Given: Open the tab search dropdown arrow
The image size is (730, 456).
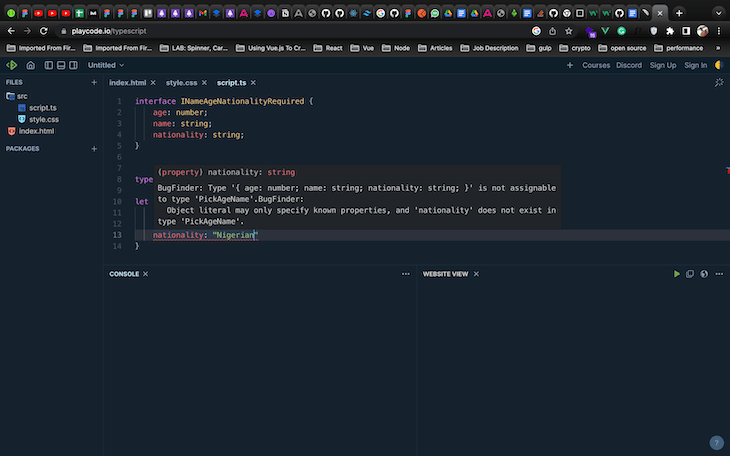Looking at the screenshot, I should coord(718,13).
